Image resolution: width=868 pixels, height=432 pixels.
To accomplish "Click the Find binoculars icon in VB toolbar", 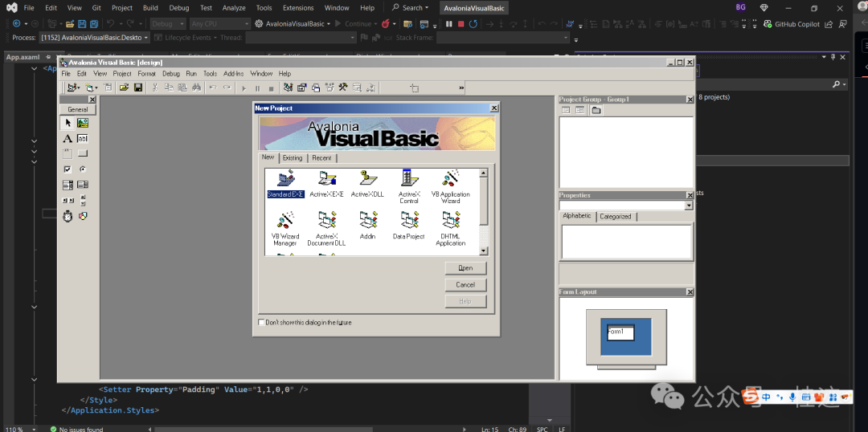I will tap(197, 88).
